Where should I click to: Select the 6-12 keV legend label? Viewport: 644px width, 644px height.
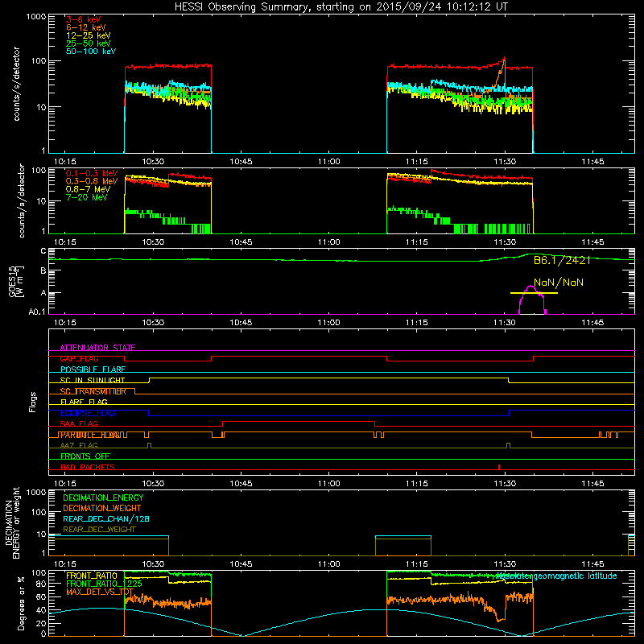pos(85,27)
